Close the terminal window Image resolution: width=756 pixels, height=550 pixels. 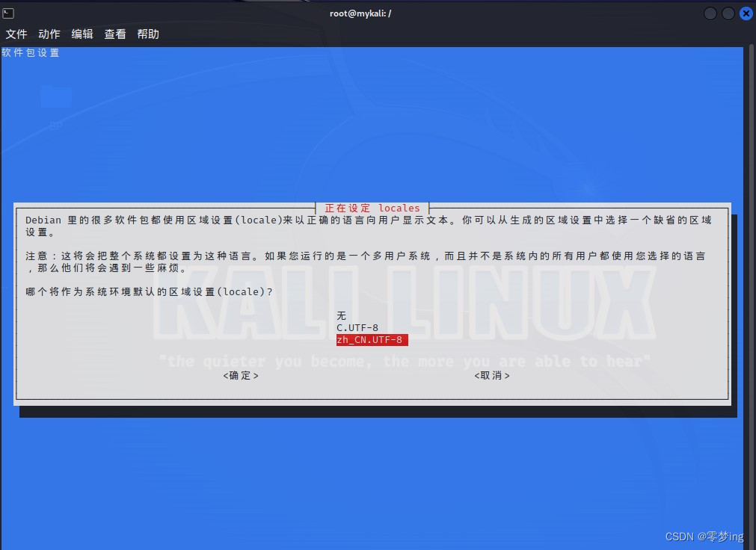[746, 13]
